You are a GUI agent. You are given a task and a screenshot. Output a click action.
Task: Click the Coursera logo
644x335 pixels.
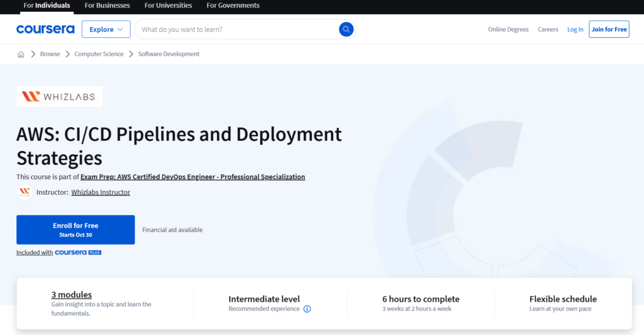(x=45, y=29)
